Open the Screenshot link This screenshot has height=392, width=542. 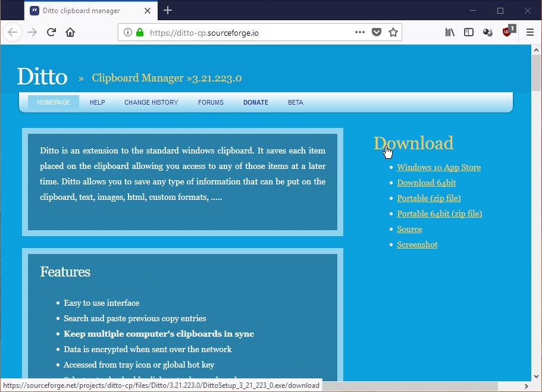[417, 244]
